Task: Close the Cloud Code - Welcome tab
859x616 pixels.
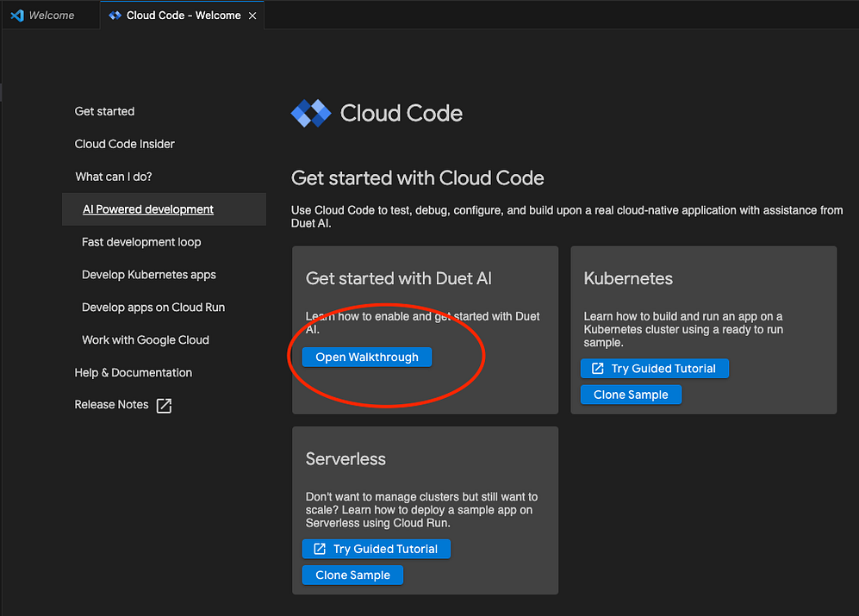Action: click(x=252, y=15)
